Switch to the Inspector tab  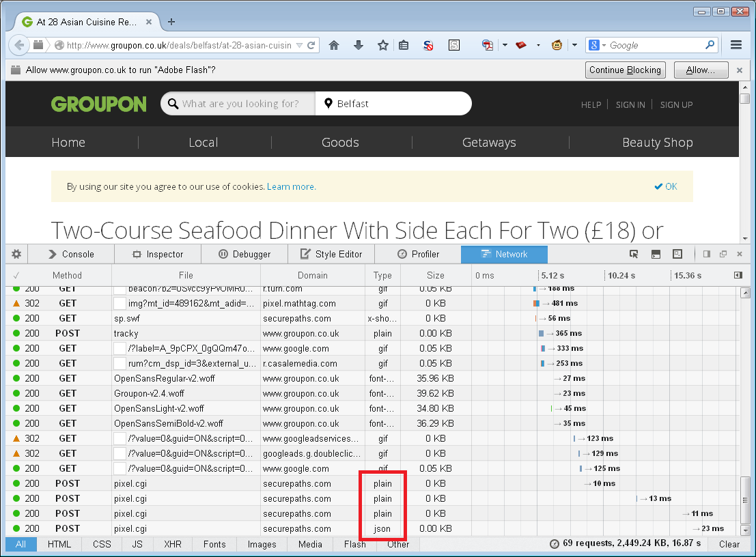(x=158, y=254)
